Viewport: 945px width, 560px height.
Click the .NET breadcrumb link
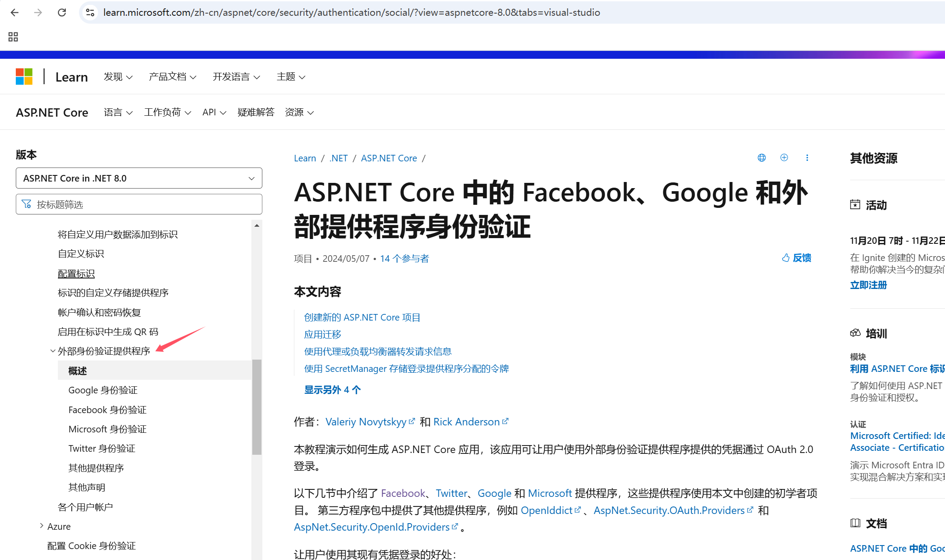pyautogui.click(x=339, y=158)
